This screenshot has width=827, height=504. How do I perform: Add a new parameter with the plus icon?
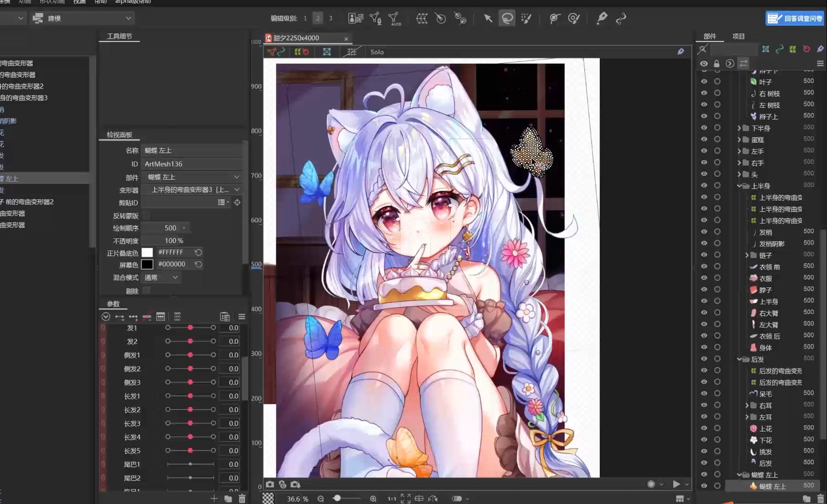[214, 498]
